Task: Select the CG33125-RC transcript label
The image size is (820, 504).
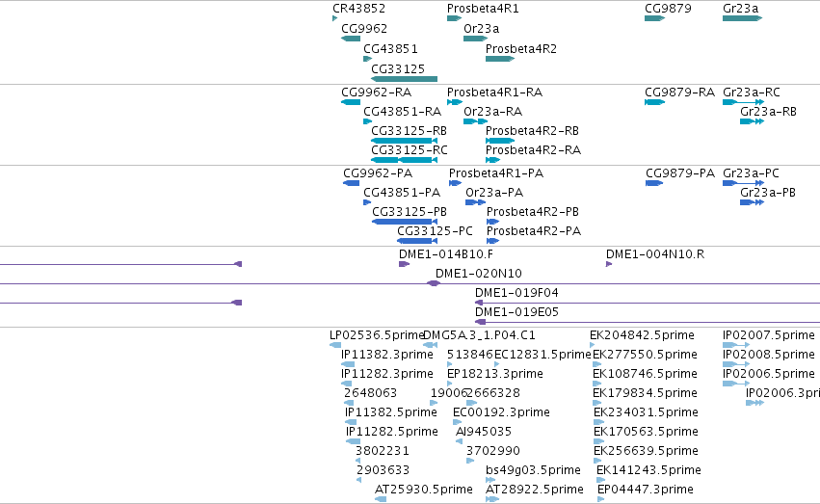Action: (410, 150)
